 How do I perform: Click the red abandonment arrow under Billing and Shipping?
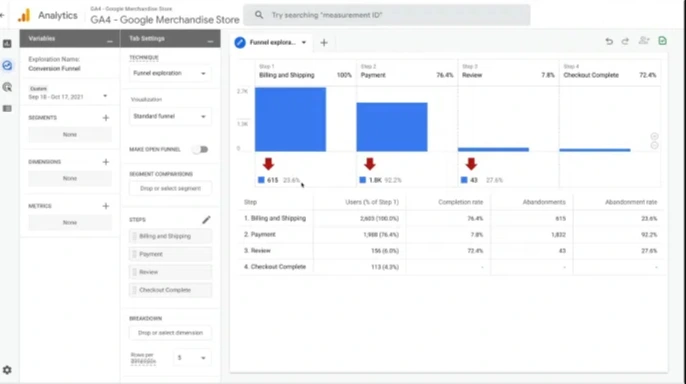(268, 164)
